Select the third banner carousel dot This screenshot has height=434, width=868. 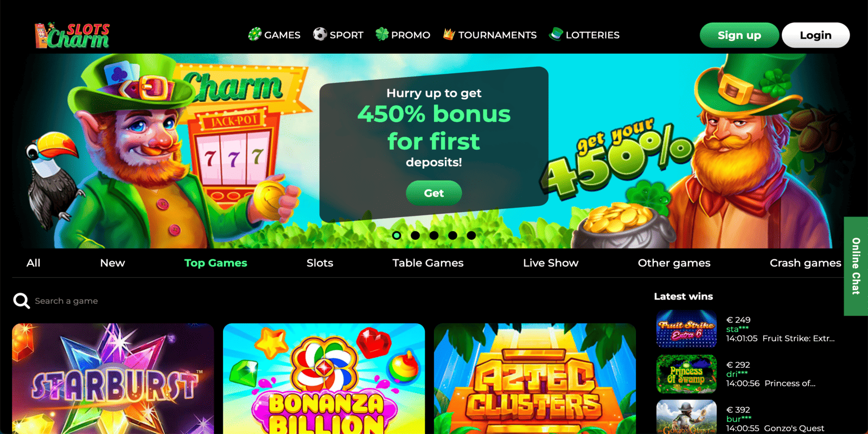click(434, 235)
